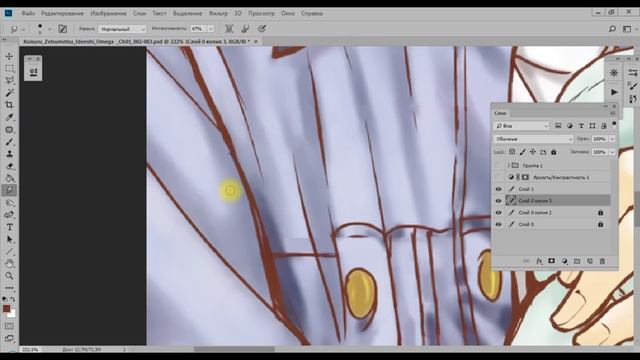Expand the Группа 1 group arrow
Image resolution: width=640 pixels, height=360 pixels.
point(509,165)
